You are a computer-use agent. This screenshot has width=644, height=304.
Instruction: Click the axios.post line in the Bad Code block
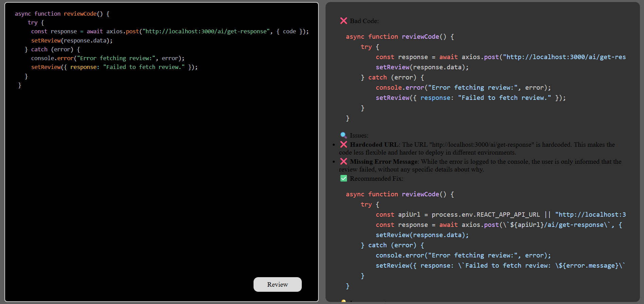pyautogui.click(x=501, y=57)
